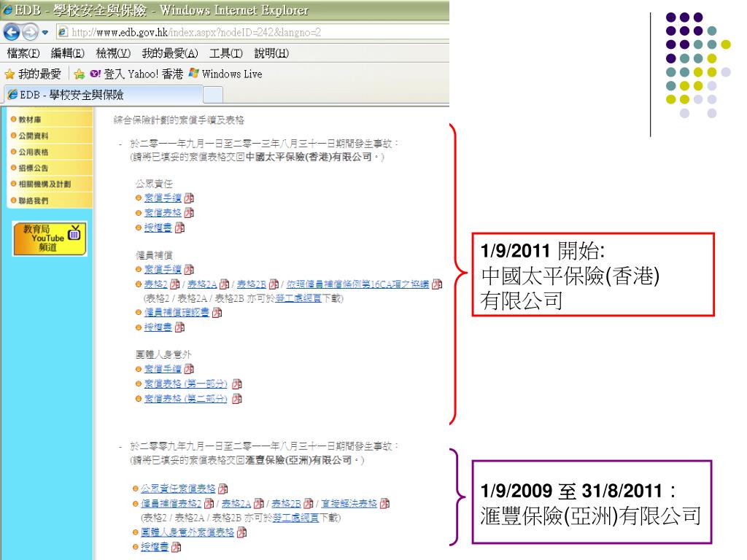Open the 我的最愛(A) menu
This screenshot has width=747, height=560.
click(169, 53)
